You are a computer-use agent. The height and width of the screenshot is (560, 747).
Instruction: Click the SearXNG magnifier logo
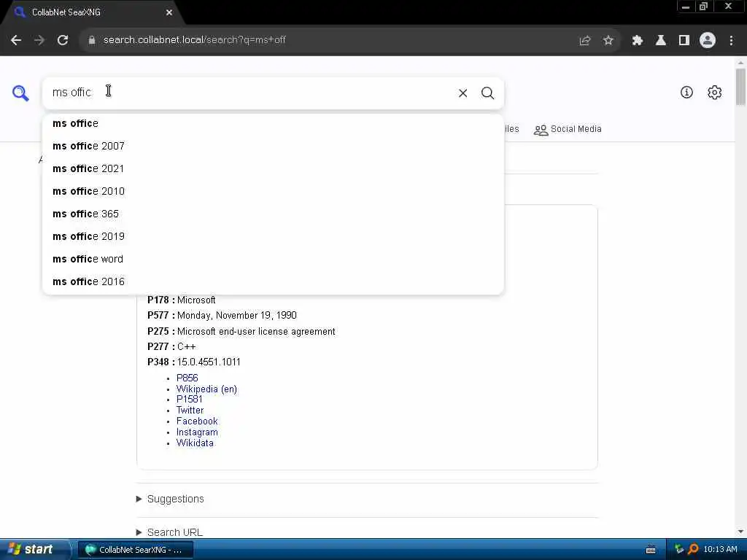click(20, 93)
